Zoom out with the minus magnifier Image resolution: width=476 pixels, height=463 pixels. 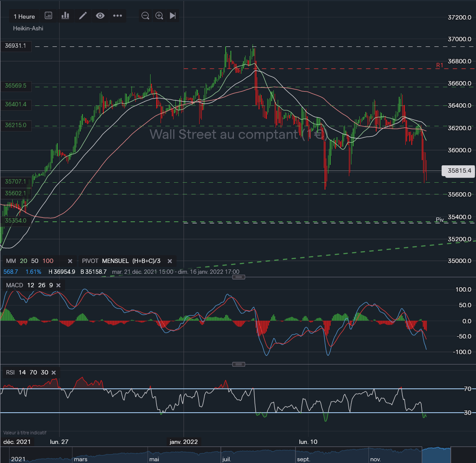pos(145,16)
